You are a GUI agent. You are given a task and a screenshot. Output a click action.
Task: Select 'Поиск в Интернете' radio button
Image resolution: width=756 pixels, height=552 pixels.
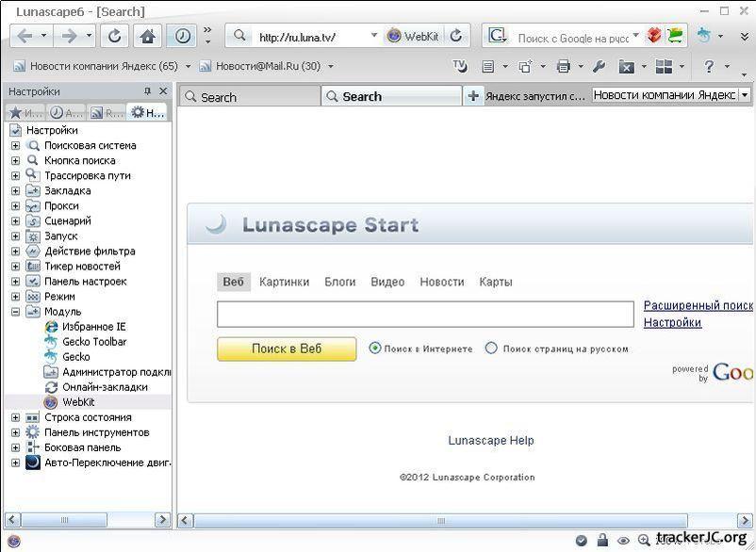tap(375, 349)
